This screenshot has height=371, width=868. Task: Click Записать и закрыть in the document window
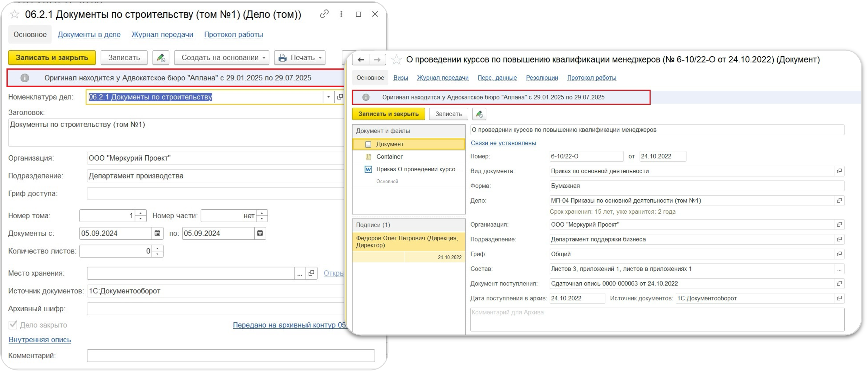[389, 114]
